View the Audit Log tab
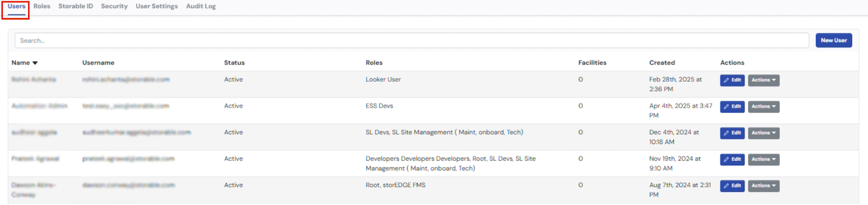Screen dimensions: 868x205 [x=201, y=7]
